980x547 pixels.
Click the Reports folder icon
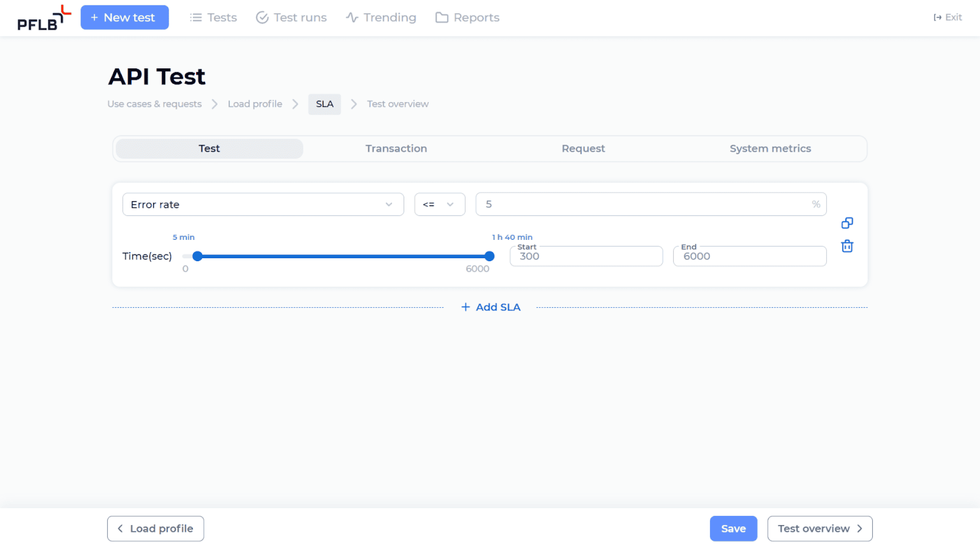coord(442,18)
